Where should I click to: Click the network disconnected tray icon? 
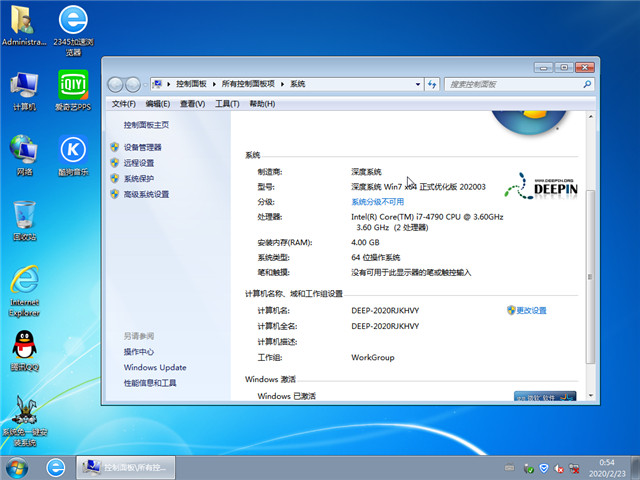tap(574, 468)
